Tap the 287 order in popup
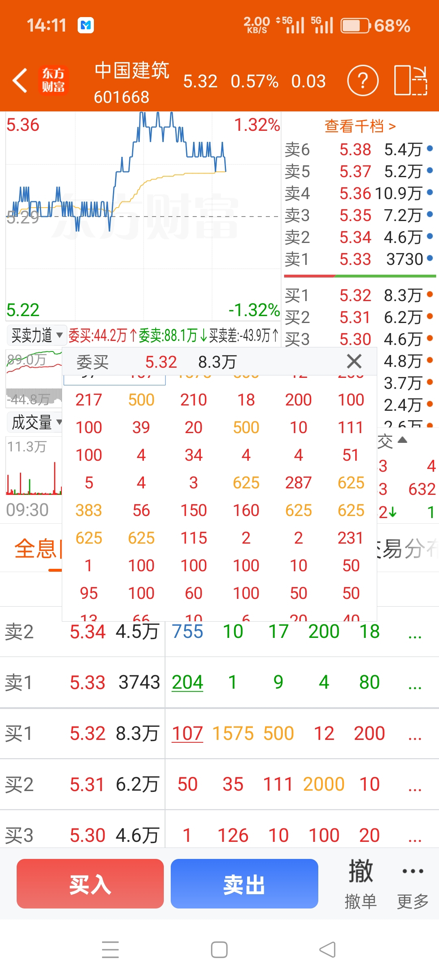Screen dimensions: 439x980 tap(298, 483)
